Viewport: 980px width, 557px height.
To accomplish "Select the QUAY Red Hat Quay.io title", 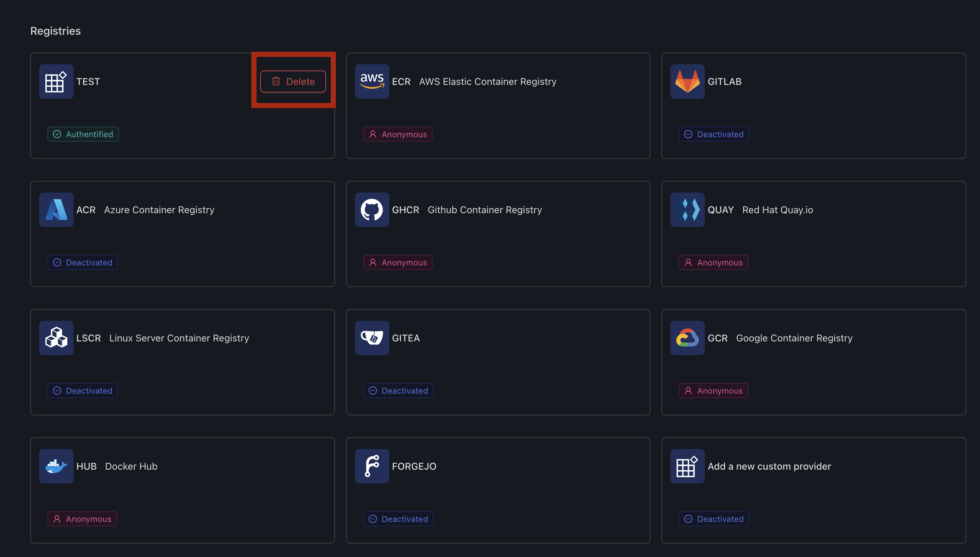I will (x=760, y=210).
